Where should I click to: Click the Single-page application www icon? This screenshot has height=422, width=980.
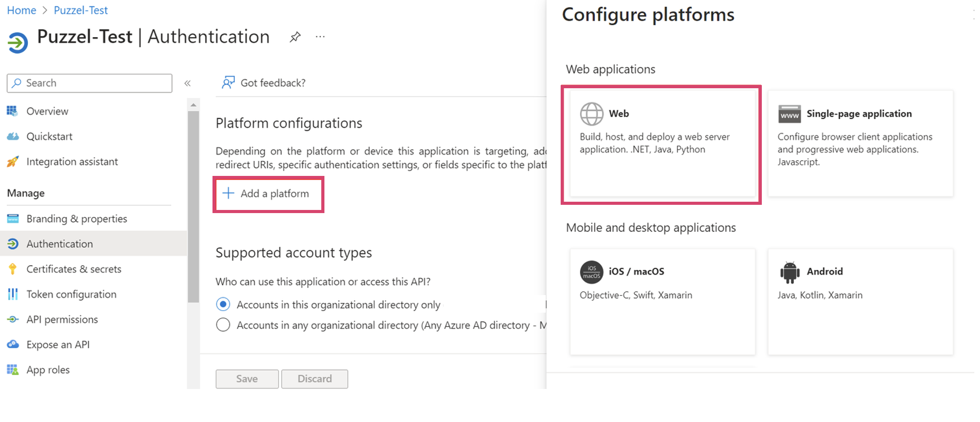[x=789, y=114]
